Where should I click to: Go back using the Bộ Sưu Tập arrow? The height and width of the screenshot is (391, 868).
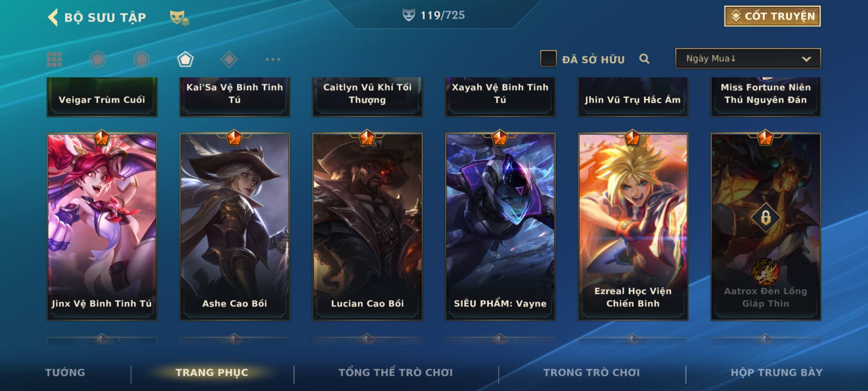coord(53,17)
